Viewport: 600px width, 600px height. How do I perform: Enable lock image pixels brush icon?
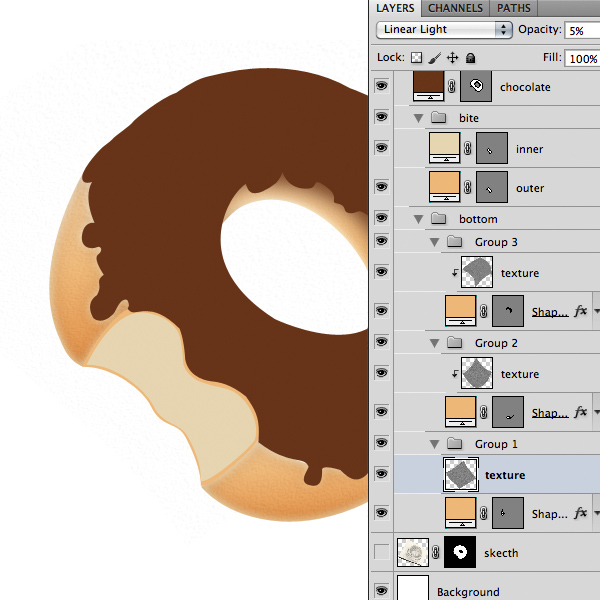coord(434,58)
